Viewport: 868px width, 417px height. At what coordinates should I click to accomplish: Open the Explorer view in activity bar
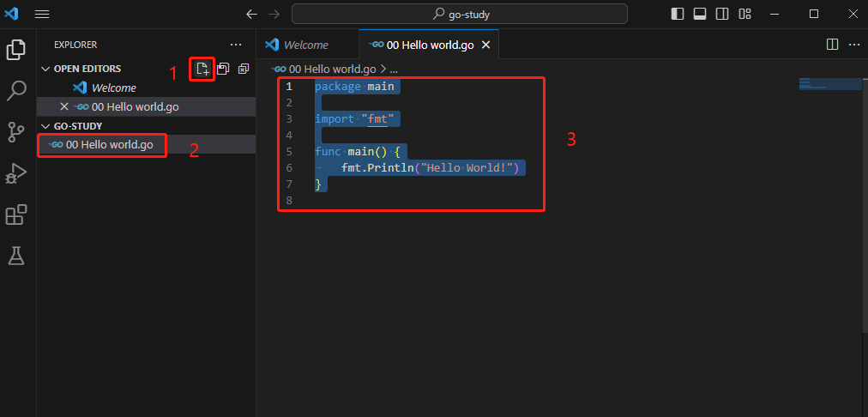[15, 50]
